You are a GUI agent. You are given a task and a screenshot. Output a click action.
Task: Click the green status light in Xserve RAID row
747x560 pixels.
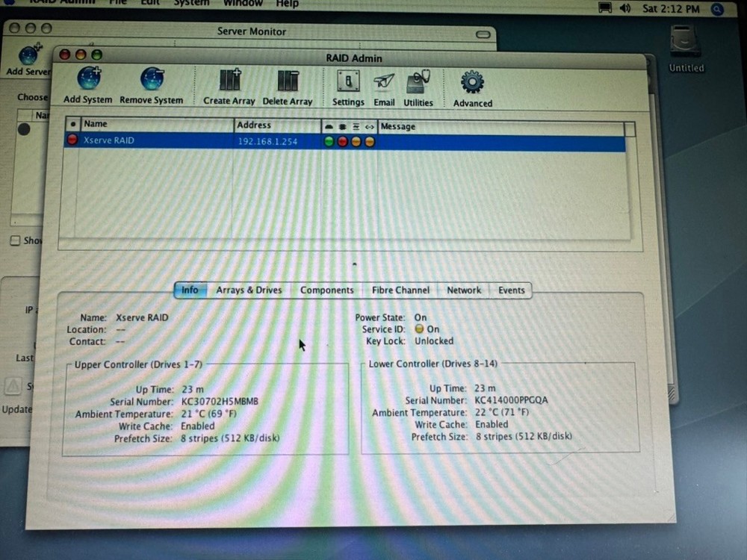coord(329,141)
